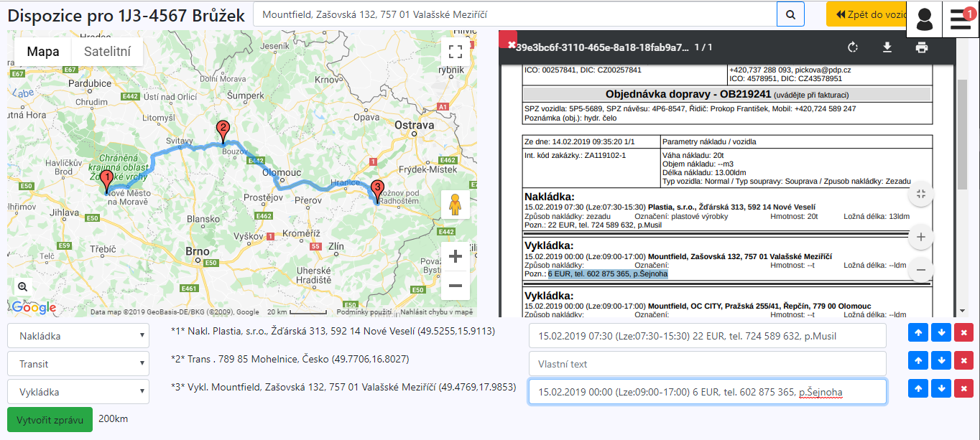980x440 pixels.
Task: Click the Dispozice pro 1J3-4567 Brůžek heading
Action: pos(126,15)
